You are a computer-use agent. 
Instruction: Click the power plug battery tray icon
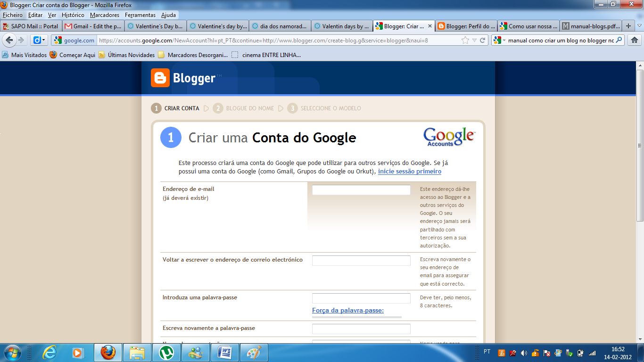(x=581, y=353)
